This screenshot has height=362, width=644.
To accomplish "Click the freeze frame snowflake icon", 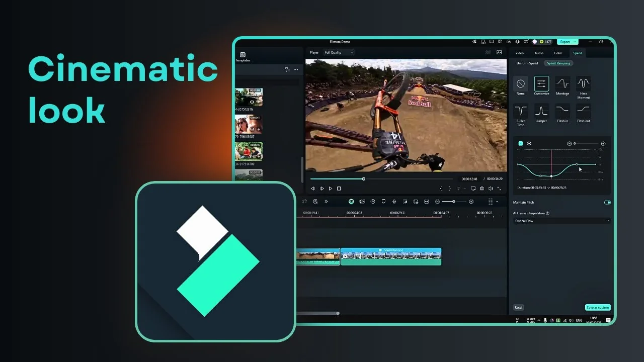I will pos(529,143).
